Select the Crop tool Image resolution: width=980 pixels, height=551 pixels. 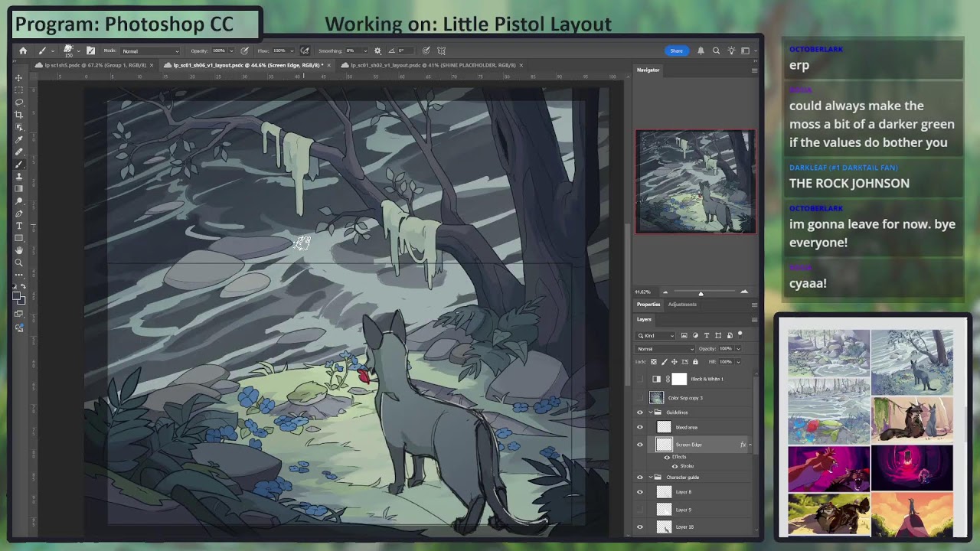coord(19,115)
